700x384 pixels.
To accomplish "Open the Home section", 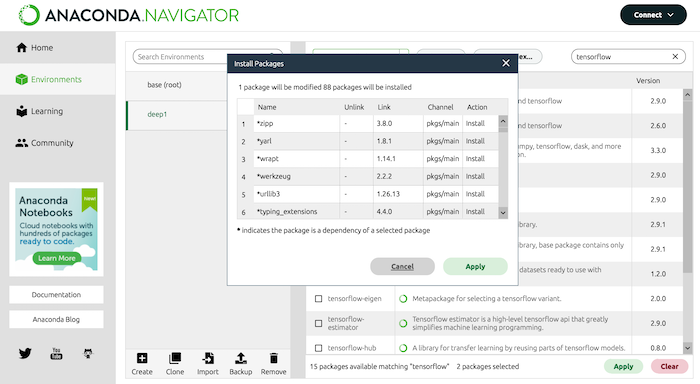I will [x=58, y=47].
